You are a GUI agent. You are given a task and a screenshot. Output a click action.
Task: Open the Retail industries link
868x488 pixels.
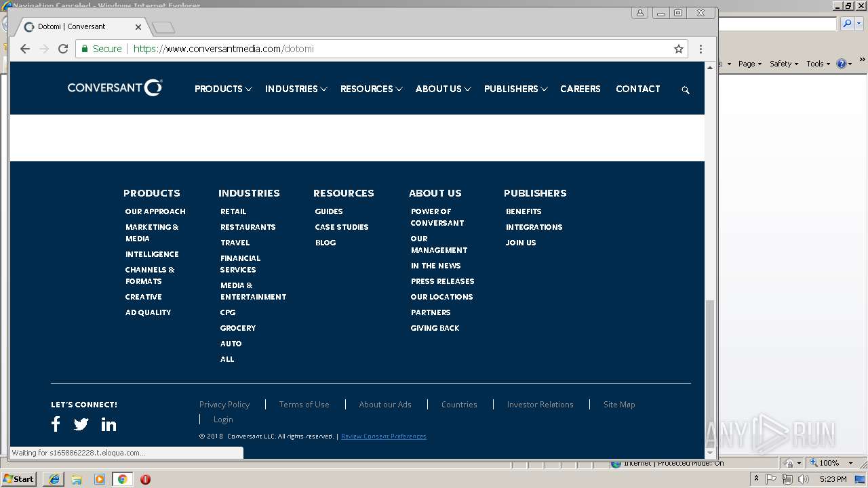tap(233, 211)
